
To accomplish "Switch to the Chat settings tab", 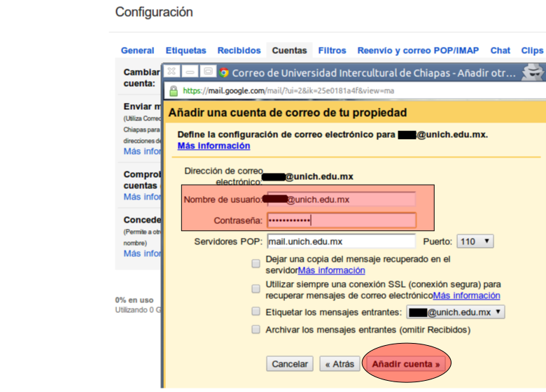I will (x=500, y=50).
